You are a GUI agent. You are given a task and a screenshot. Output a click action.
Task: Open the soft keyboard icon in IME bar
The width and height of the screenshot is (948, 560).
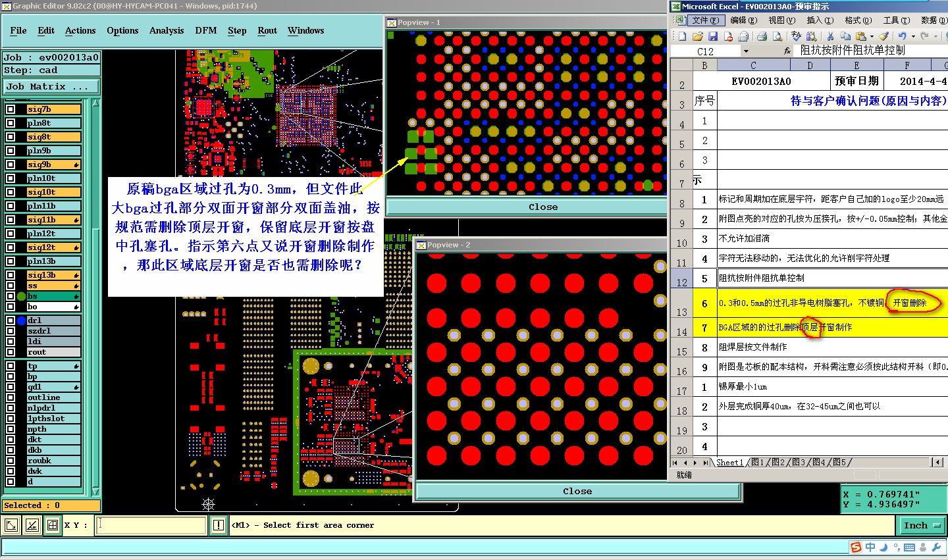(x=910, y=547)
